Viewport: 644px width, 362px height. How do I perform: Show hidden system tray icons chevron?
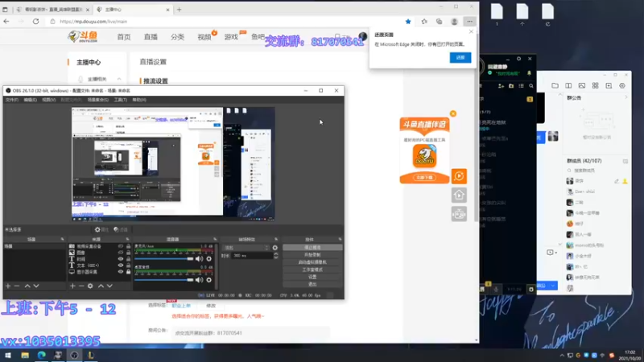pos(561,355)
